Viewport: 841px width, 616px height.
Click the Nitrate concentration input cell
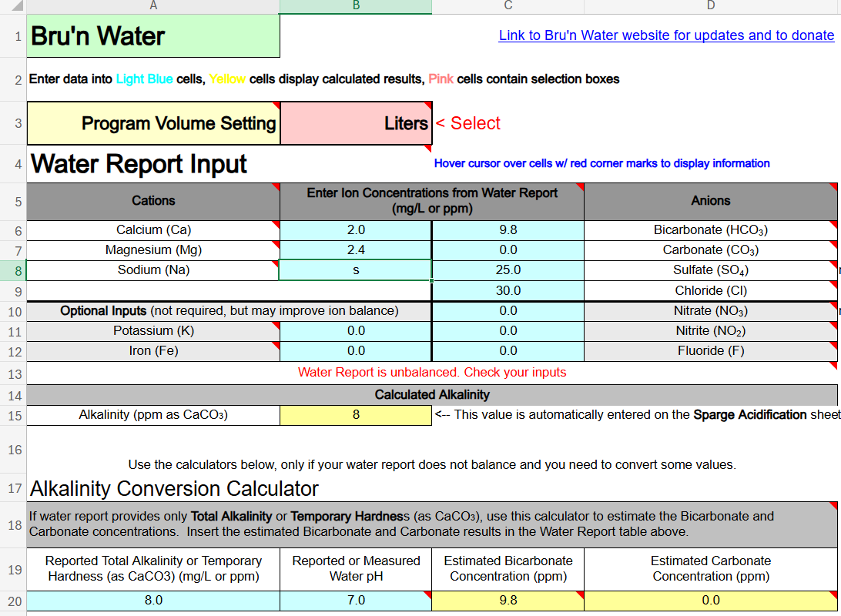click(508, 311)
